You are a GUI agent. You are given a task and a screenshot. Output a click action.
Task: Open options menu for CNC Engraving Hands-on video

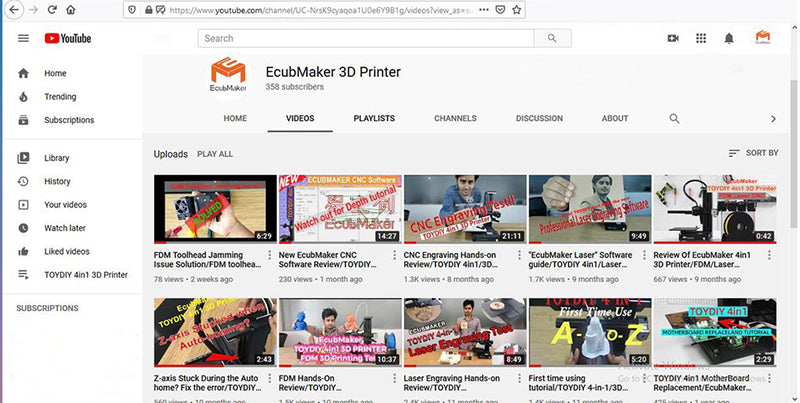pyautogui.click(x=519, y=255)
